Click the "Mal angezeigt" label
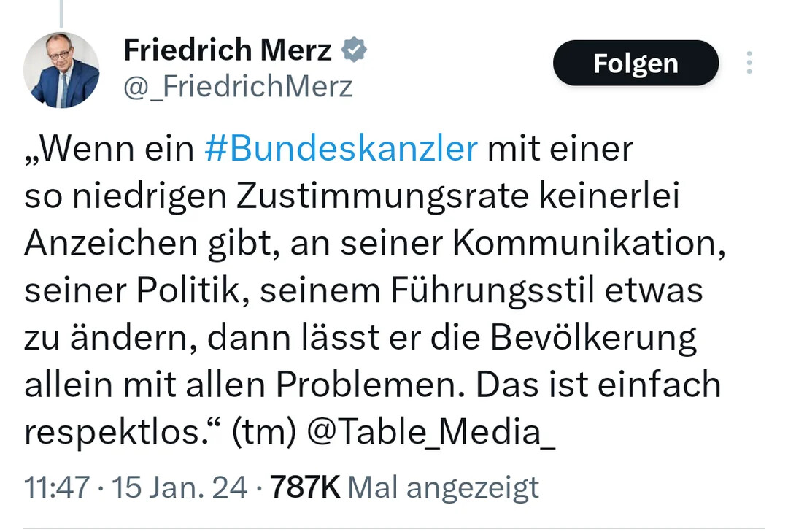The width and height of the screenshot is (788, 532). click(443, 487)
